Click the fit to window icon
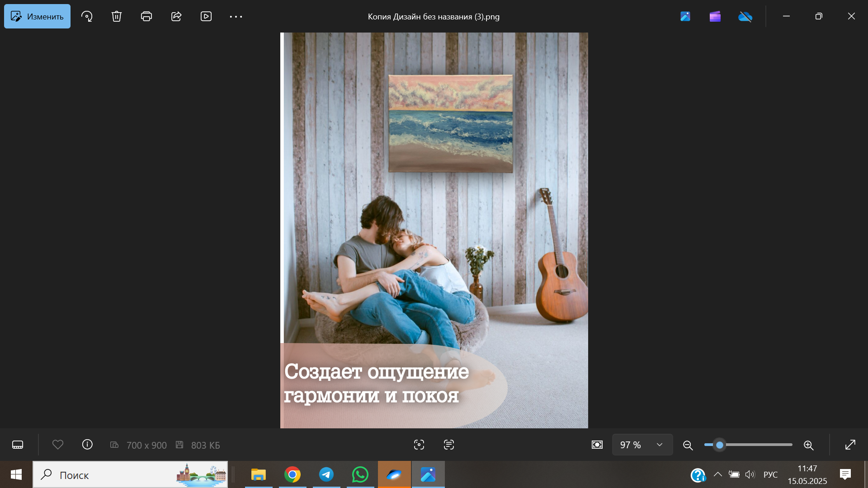Image resolution: width=868 pixels, height=488 pixels. [x=597, y=445]
